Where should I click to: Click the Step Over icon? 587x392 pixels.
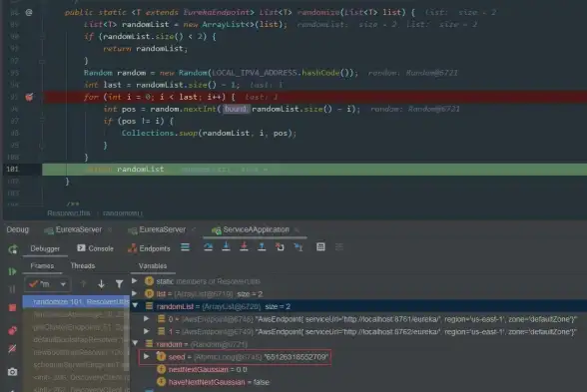click(x=208, y=247)
